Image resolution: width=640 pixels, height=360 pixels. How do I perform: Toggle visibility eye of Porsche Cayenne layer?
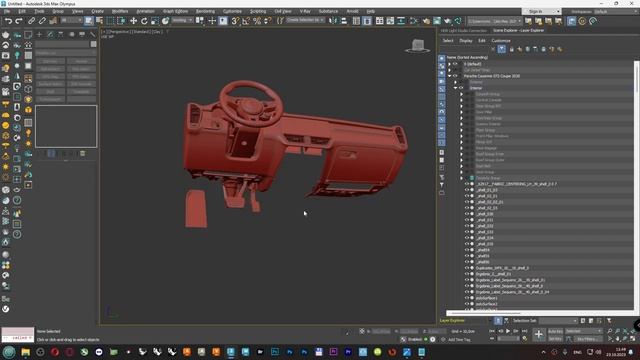456,76
